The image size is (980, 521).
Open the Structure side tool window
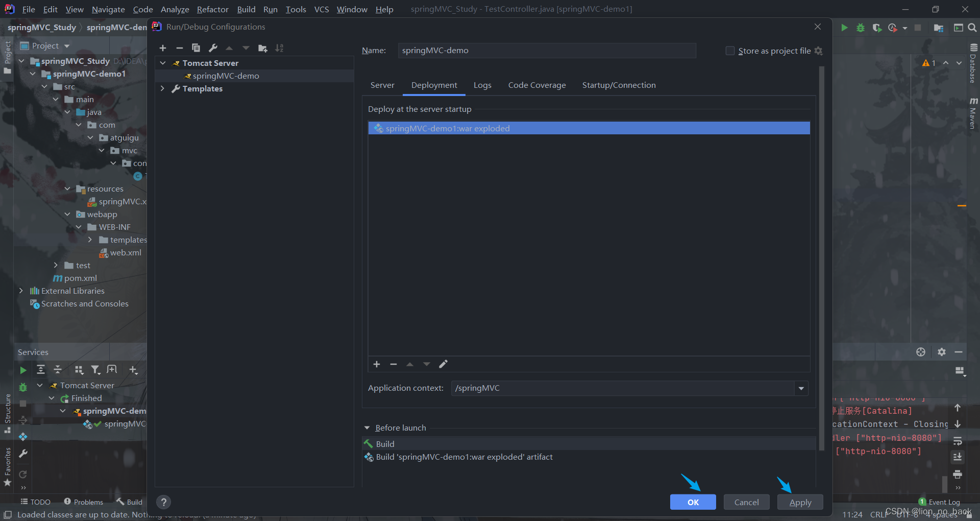[x=7, y=414]
